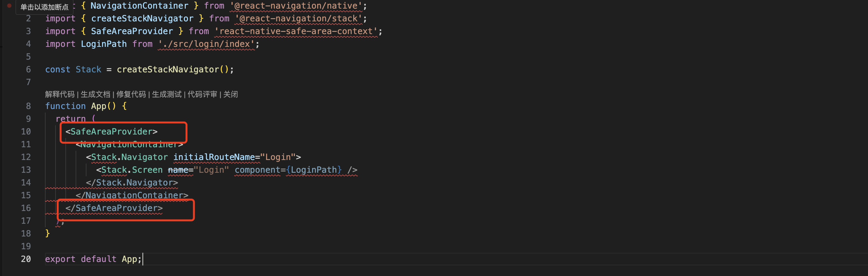The height and width of the screenshot is (276, 868).
Task: Click the 生成测试 code lens link
Action: pos(167,94)
